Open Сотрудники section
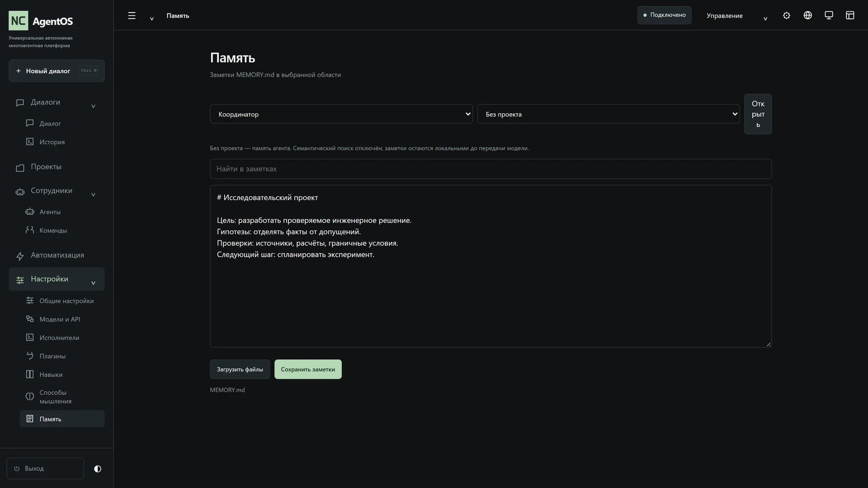Viewport: 868px width, 488px height. point(52,191)
